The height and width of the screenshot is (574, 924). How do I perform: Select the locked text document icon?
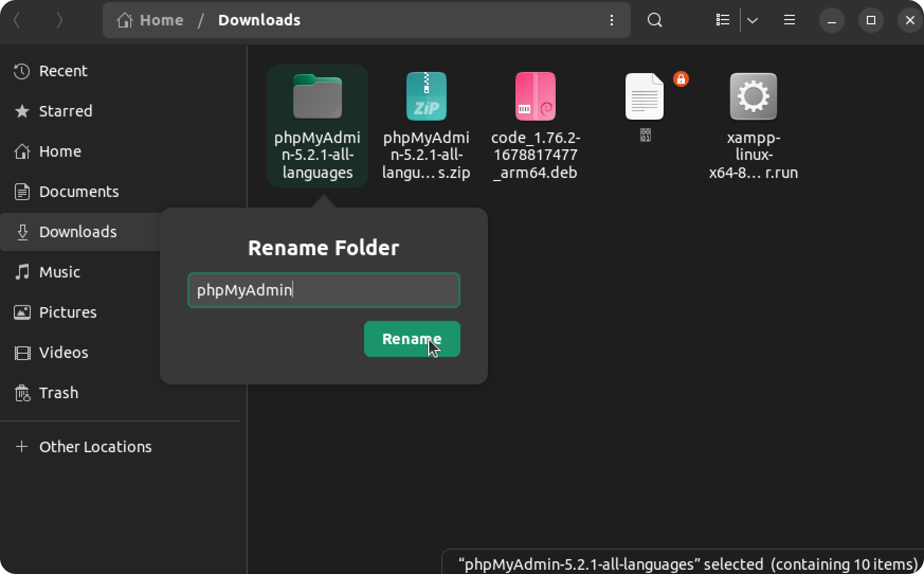tap(645, 96)
